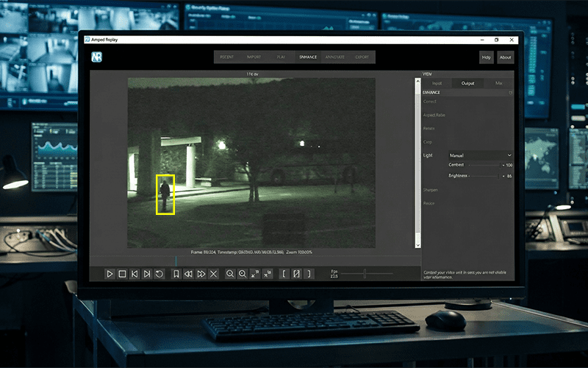Step to the next frame

click(147, 274)
